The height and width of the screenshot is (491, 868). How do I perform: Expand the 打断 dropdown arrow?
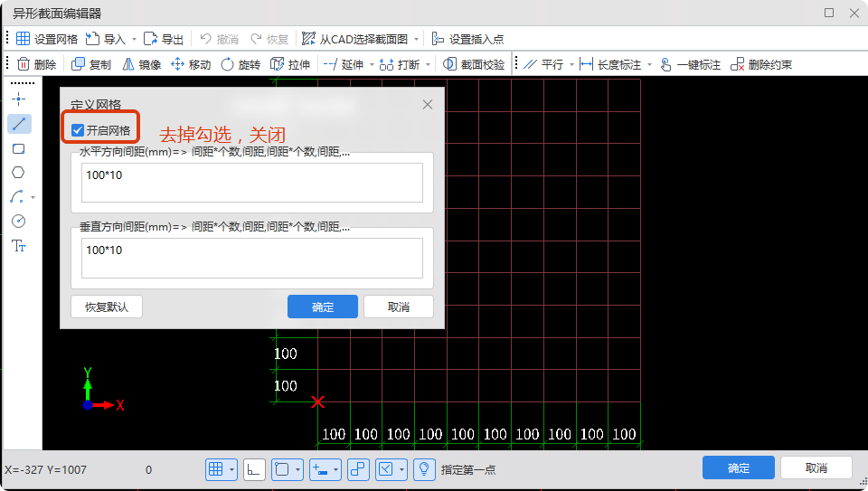pyautogui.click(x=428, y=65)
